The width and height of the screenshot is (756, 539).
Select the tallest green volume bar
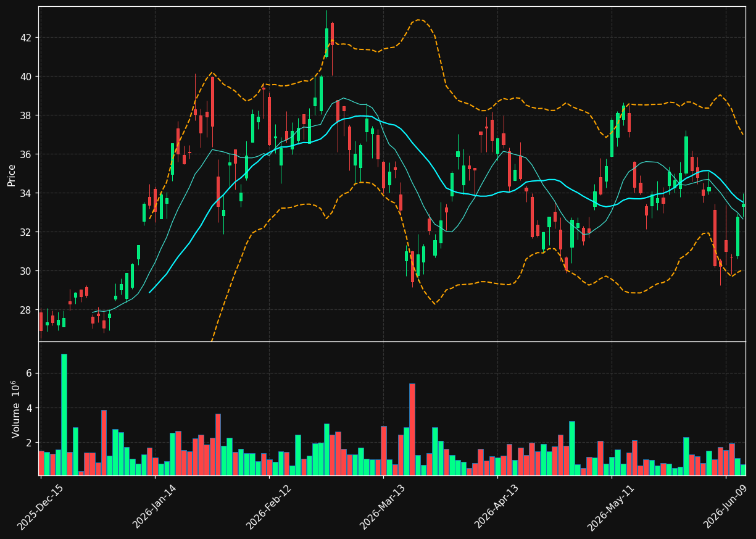(64, 414)
